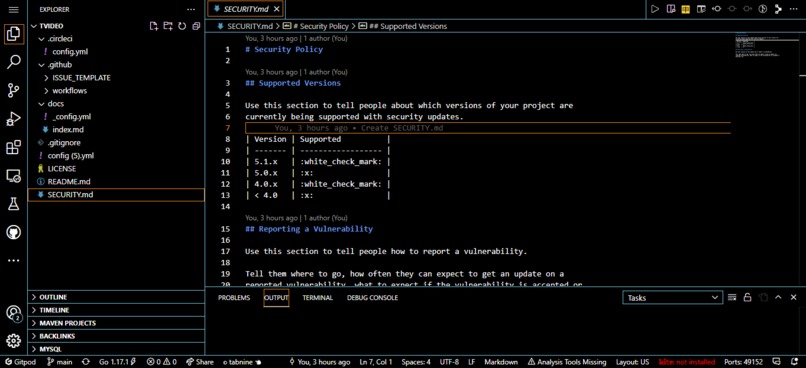Select the SECURITY.md editor tab
Viewport: 806px width, 368px height.
point(247,9)
